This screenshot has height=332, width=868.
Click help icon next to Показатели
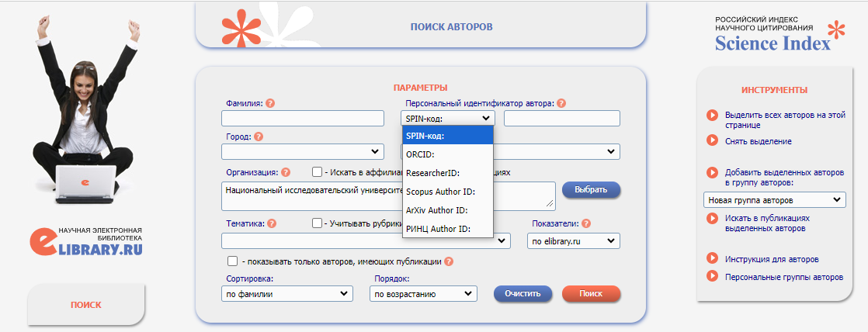585,223
